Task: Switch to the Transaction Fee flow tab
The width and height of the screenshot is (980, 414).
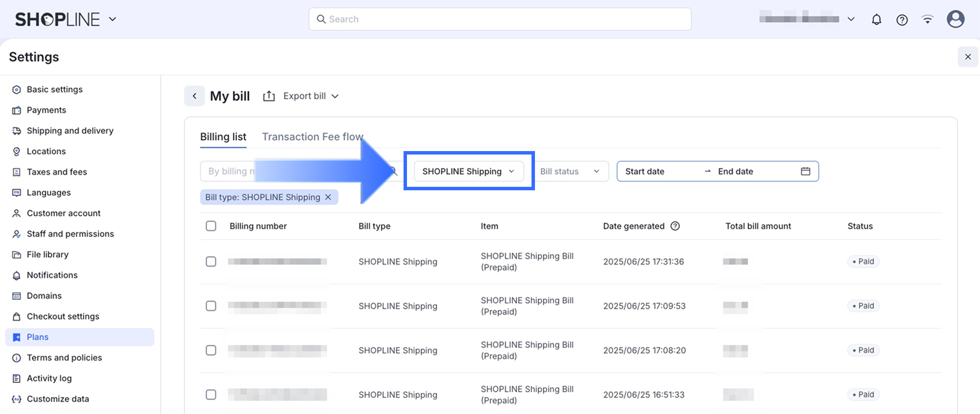Action: coord(312,137)
